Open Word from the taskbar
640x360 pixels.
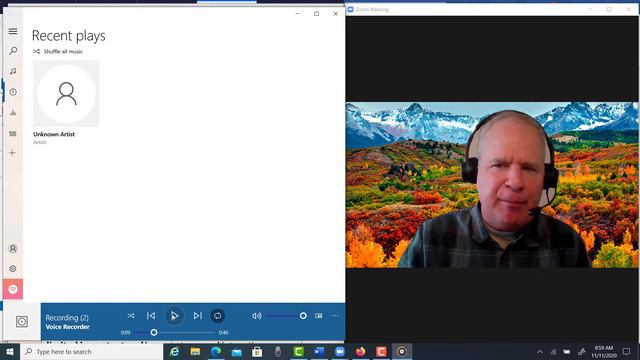pos(319,351)
